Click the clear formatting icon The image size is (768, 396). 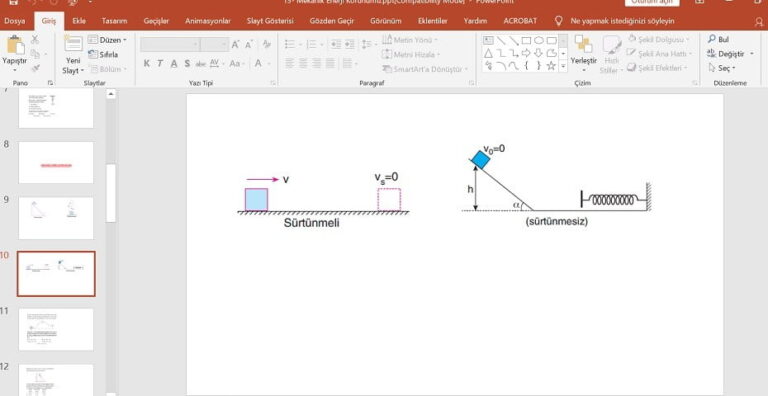pos(267,45)
